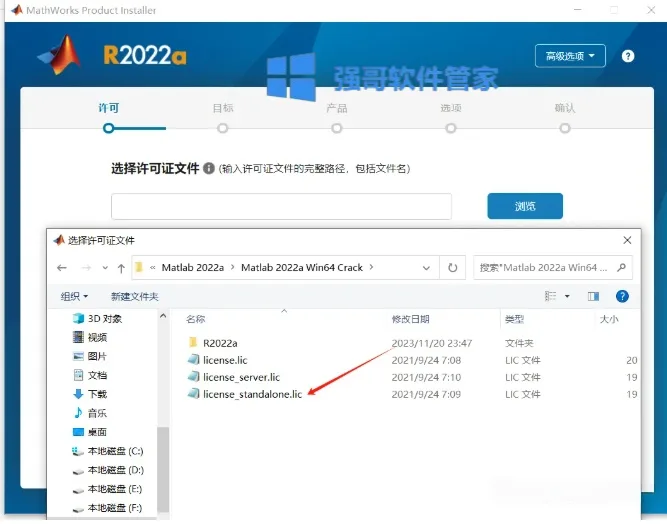Select the 许可 step tab
The width and height of the screenshot is (667, 524).
pyautogui.click(x=108, y=108)
